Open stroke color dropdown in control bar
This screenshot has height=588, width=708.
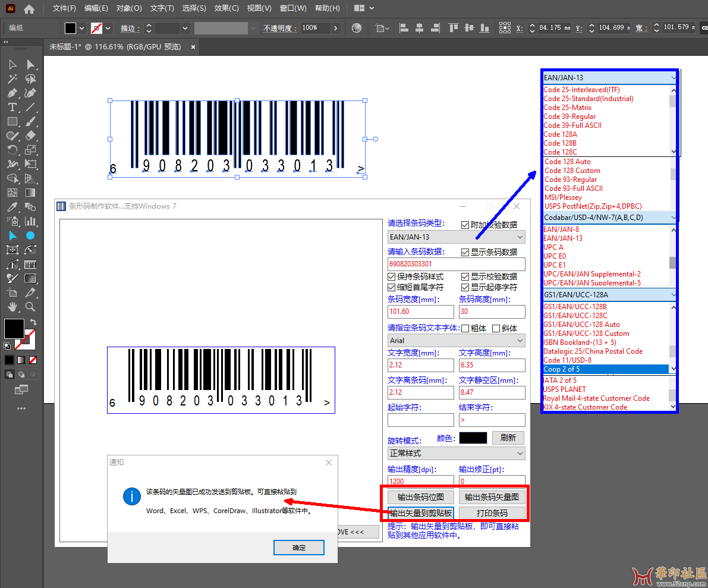tap(108, 28)
